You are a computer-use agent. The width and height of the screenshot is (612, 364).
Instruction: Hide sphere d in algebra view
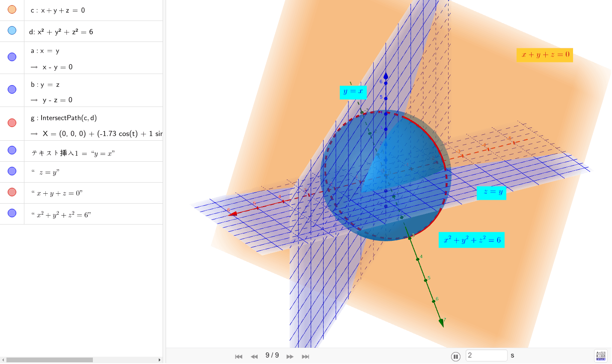[x=12, y=30]
